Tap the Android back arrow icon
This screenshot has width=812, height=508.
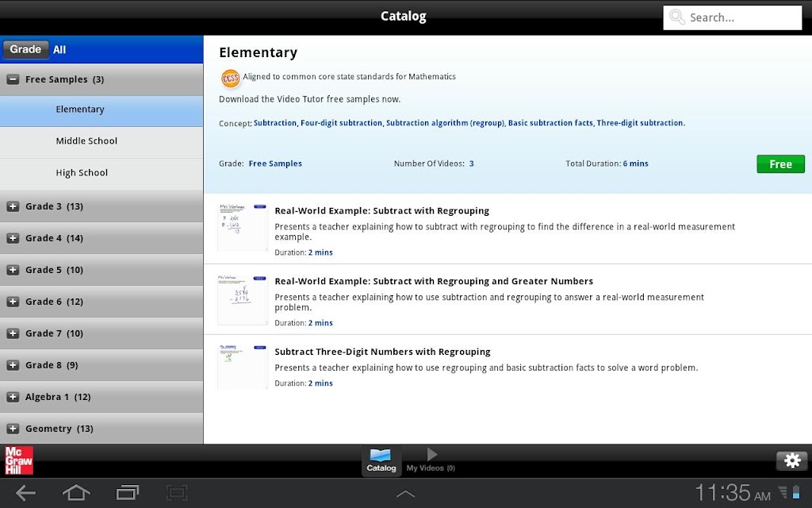click(25, 493)
